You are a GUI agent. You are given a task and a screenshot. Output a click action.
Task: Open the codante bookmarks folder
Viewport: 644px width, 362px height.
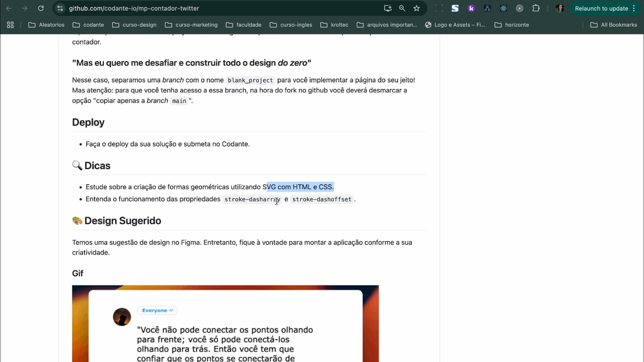point(89,25)
